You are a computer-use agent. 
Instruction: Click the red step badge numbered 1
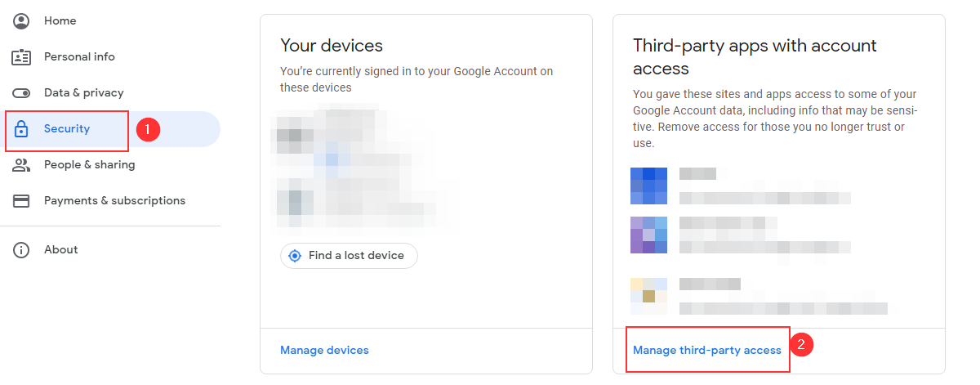(x=147, y=129)
